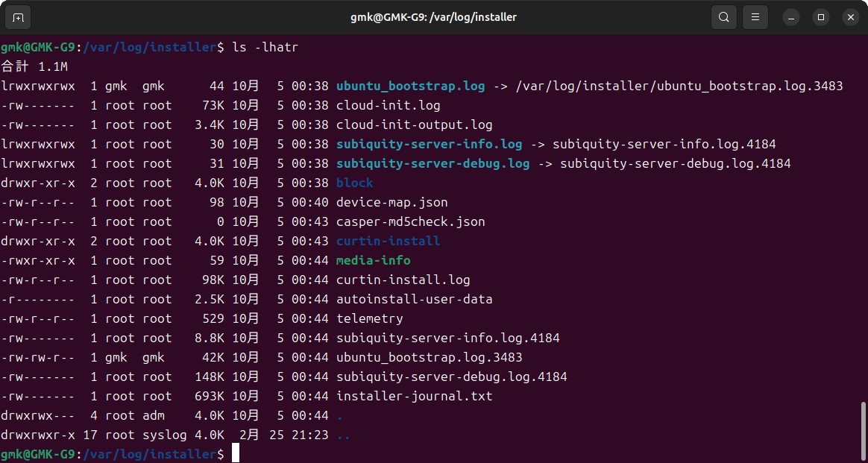Click the adm group name

tap(154, 415)
